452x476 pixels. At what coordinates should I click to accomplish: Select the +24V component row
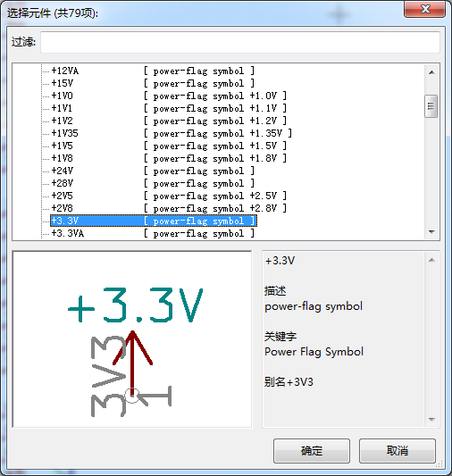pos(153,171)
